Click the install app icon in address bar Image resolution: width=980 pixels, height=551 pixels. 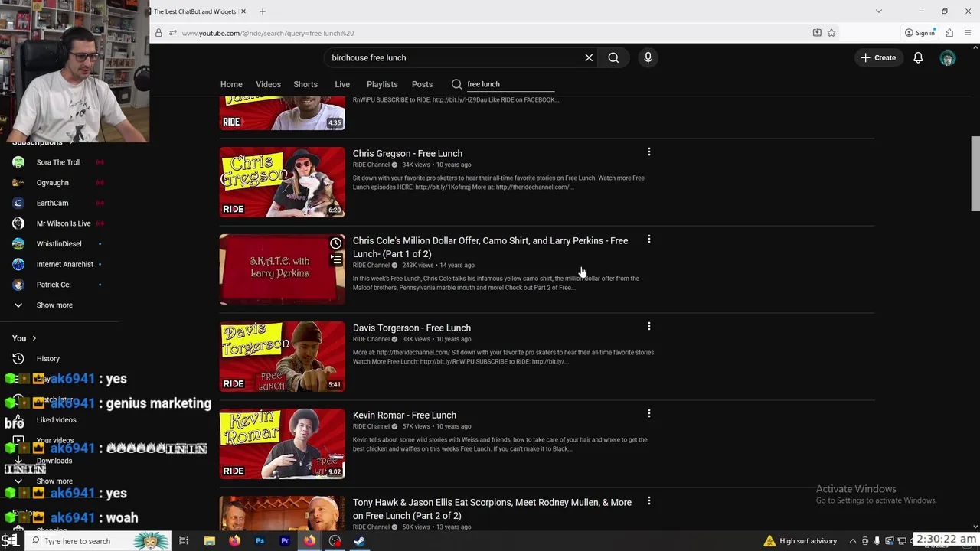(817, 33)
